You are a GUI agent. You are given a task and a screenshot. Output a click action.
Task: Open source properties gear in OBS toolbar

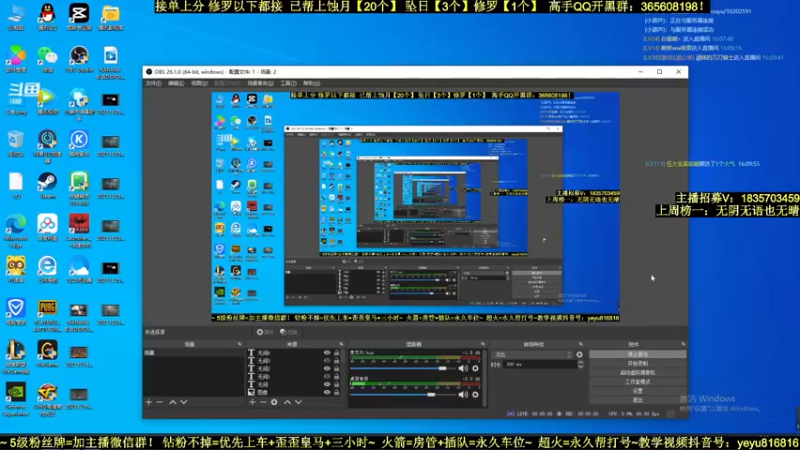point(265,332)
